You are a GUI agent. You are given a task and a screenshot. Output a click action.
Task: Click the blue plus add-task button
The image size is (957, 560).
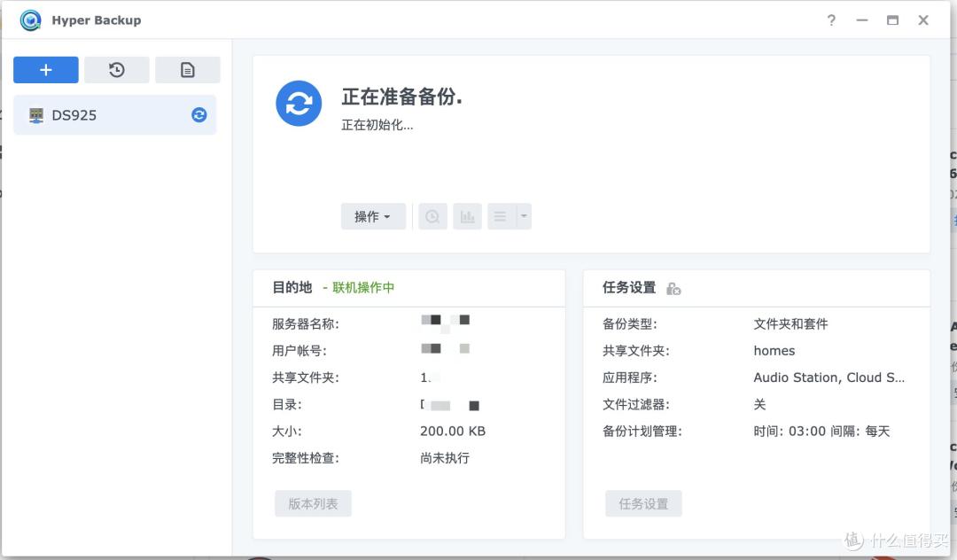tap(46, 70)
